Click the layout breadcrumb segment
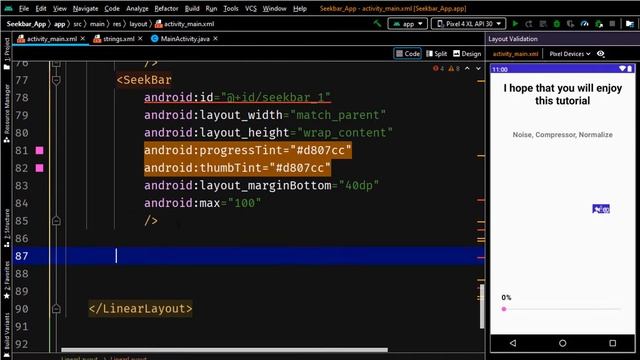Screen dimensions: 640x360 coord(138,24)
